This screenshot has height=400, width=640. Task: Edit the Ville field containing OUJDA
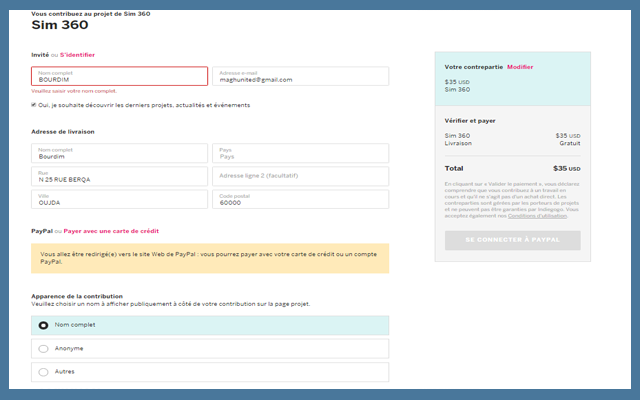(119, 199)
